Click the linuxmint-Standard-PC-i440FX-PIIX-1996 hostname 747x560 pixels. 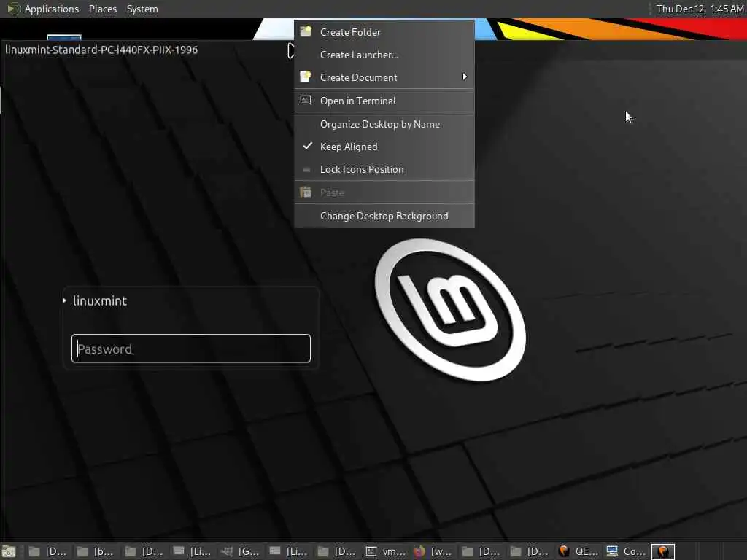[x=101, y=50]
